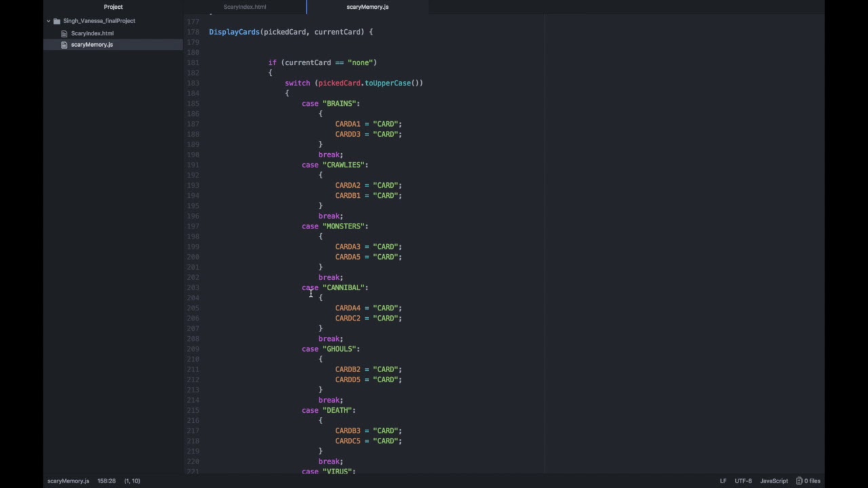Click the DisplayCards function name

pos(234,32)
